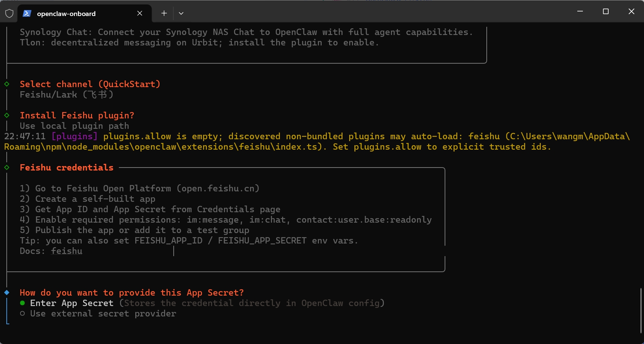Maximize the terminal window
The image size is (644, 344).
click(606, 12)
